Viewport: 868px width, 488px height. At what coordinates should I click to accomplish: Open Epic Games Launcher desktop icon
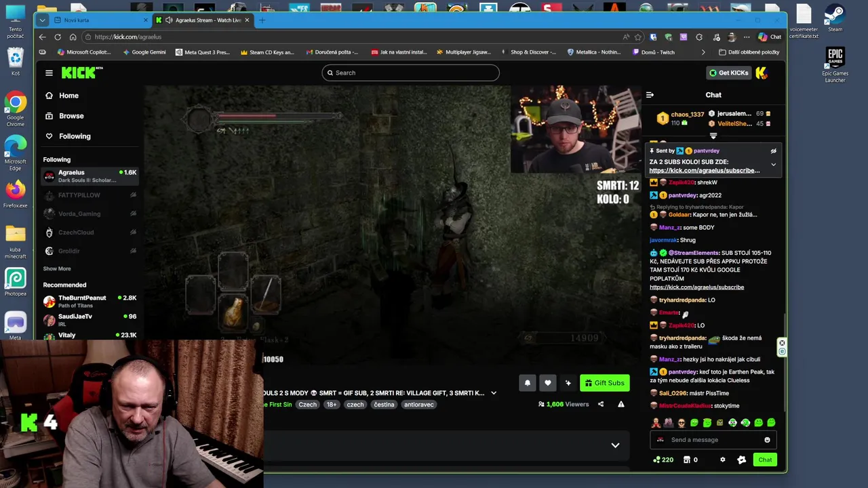(x=835, y=65)
